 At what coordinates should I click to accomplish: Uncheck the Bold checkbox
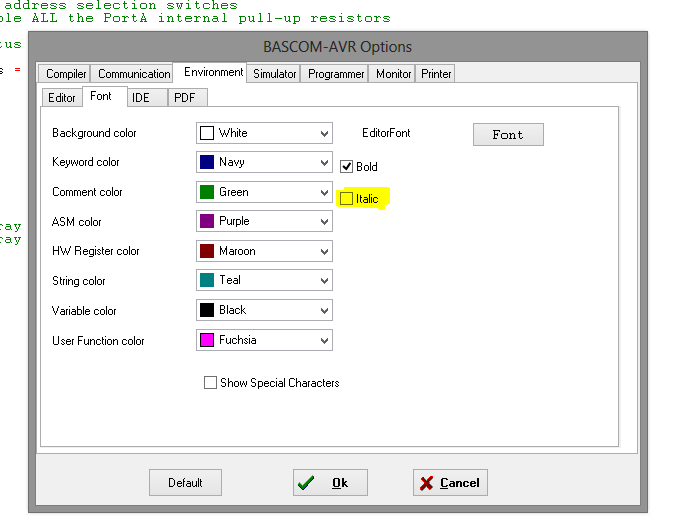[348, 167]
